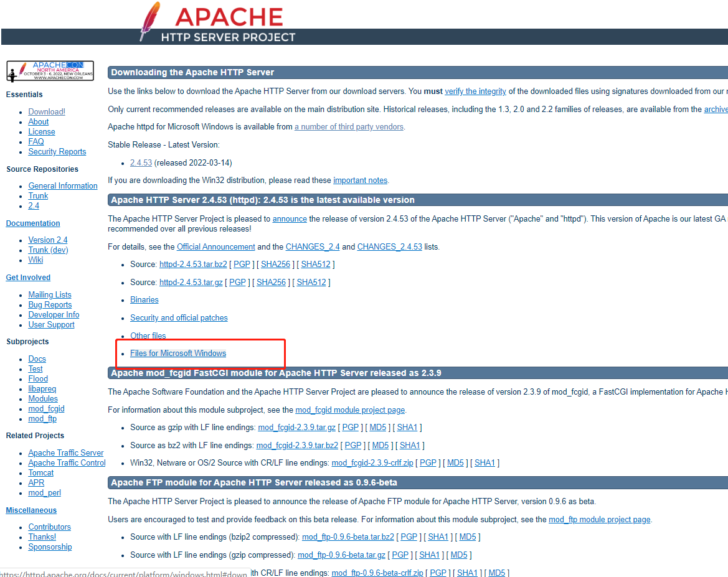Open the Other files link
Viewport: 728px width, 577px height.
[x=148, y=335]
